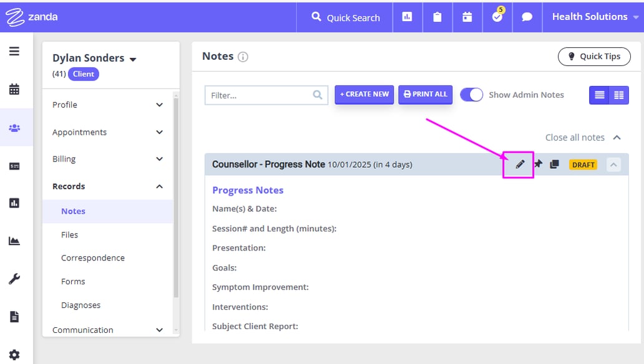Toggle off Show Admin Notes

(x=472, y=94)
